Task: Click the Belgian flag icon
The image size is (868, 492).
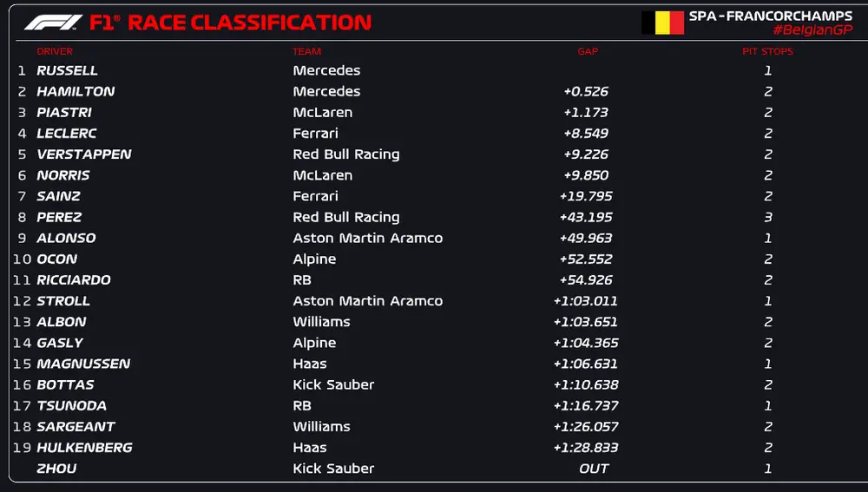Action: (662, 23)
